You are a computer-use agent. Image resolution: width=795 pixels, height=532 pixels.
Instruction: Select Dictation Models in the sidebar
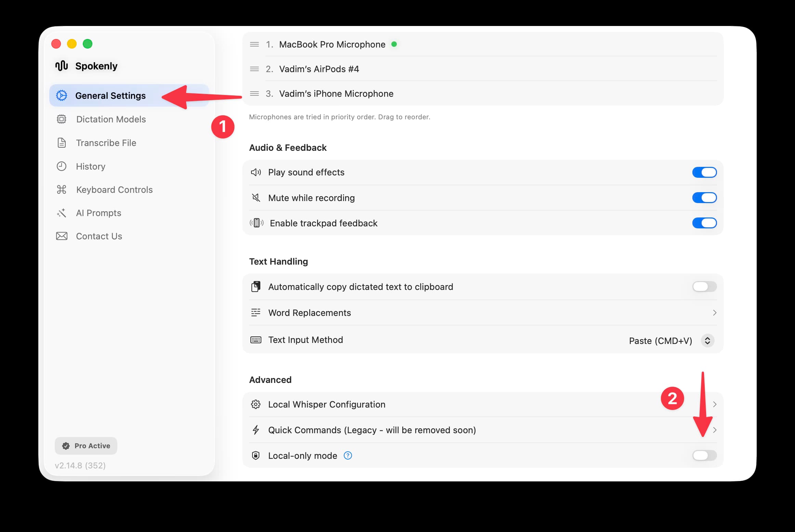(111, 119)
